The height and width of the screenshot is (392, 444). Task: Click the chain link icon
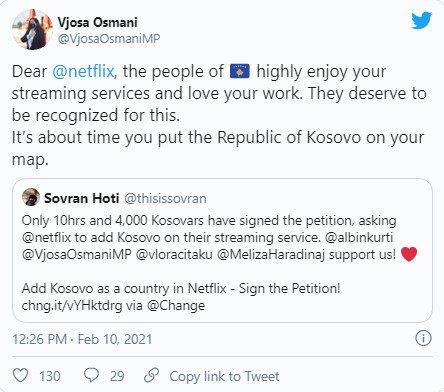click(151, 375)
